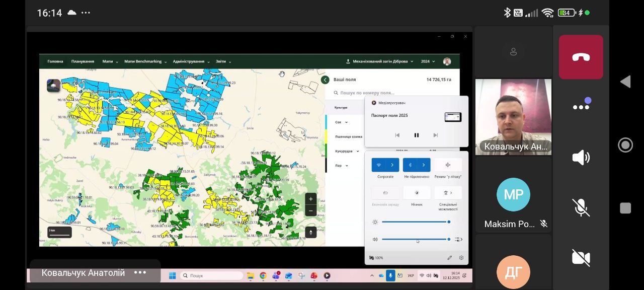644x290 pixels.
Task: Toggle Bluetooth quick setting
Action: [x=410, y=165]
